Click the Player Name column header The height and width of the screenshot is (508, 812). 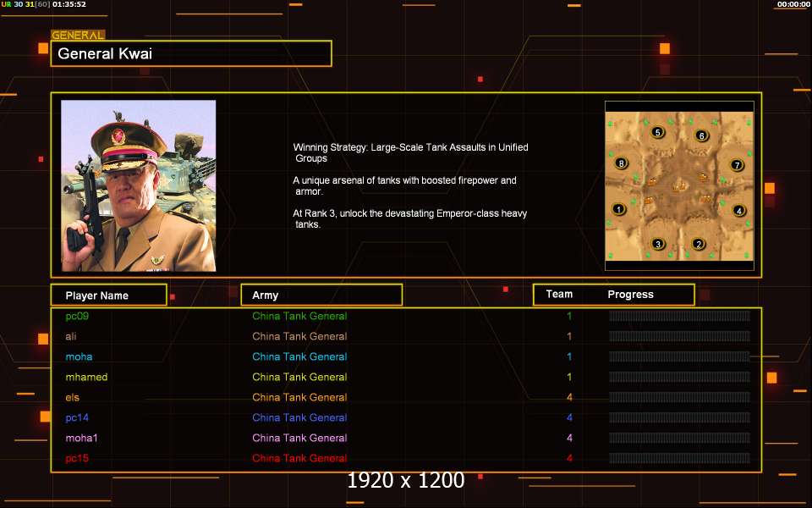pyautogui.click(x=109, y=295)
